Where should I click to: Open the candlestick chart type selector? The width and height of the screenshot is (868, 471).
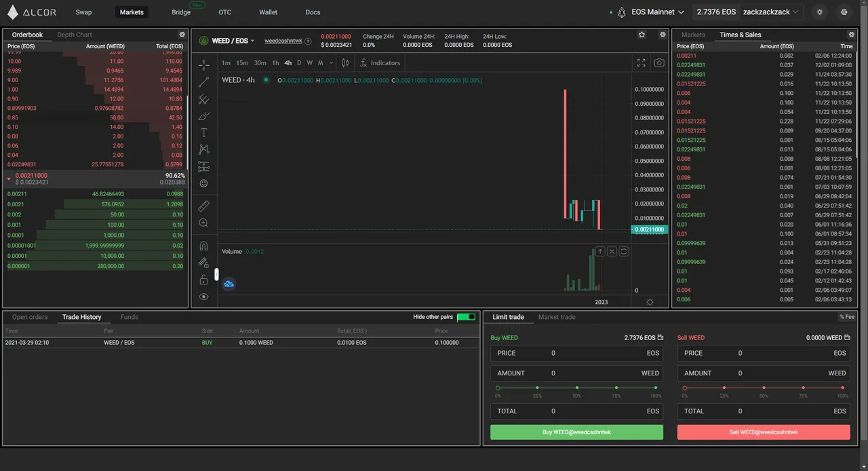coord(345,62)
